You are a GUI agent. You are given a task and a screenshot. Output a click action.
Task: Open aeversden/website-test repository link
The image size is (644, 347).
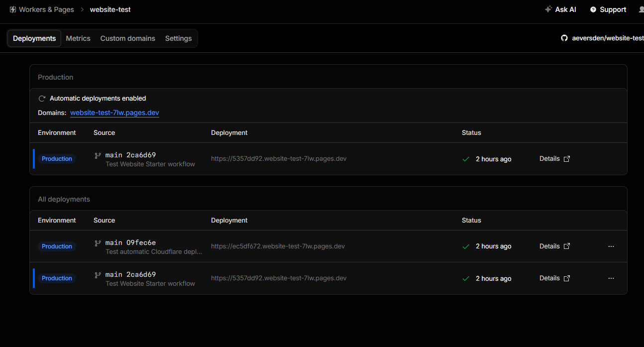(x=608, y=38)
